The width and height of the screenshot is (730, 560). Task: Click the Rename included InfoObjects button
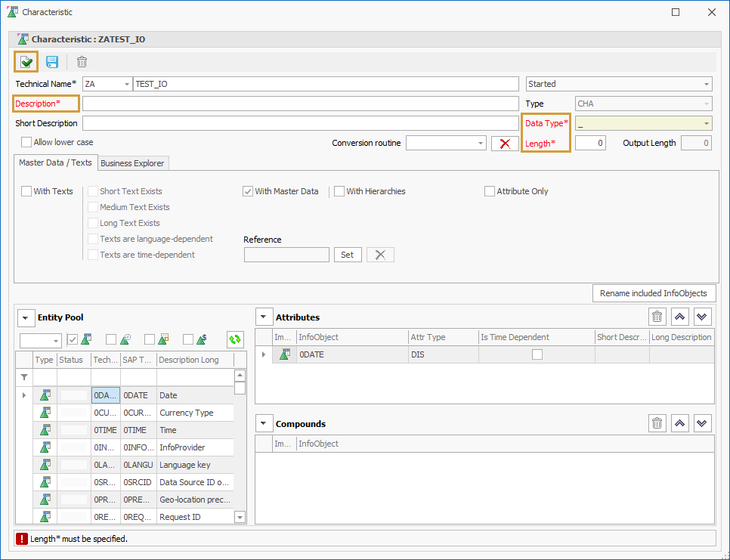[654, 293]
